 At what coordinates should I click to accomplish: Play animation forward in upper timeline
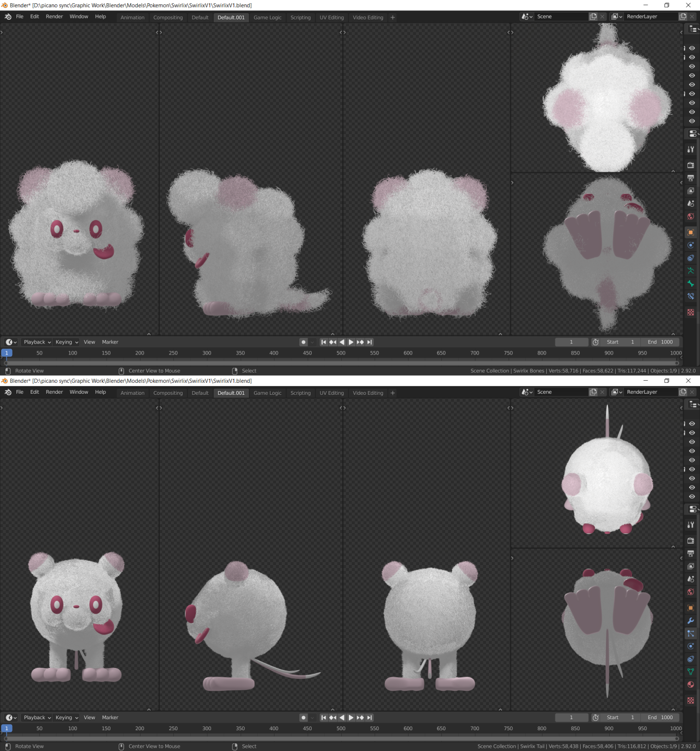coord(351,342)
